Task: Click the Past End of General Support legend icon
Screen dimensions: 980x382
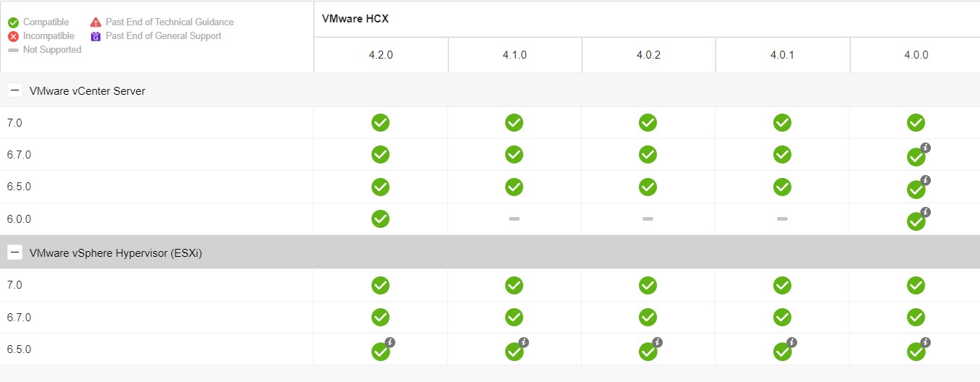Action: click(x=96, y=36)
